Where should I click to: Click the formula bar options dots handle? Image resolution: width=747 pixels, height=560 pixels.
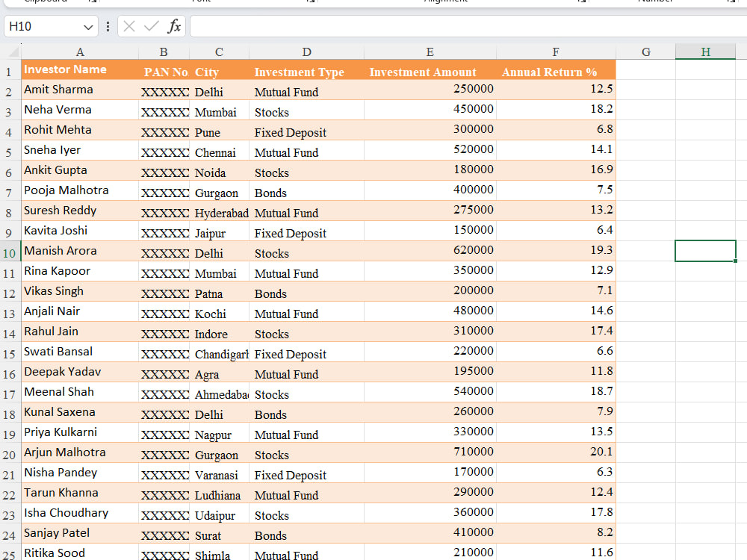[108, 26]
